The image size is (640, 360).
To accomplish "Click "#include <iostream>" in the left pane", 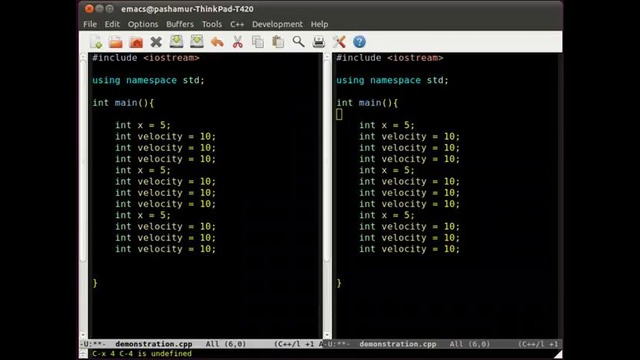I will pos(146,58).
